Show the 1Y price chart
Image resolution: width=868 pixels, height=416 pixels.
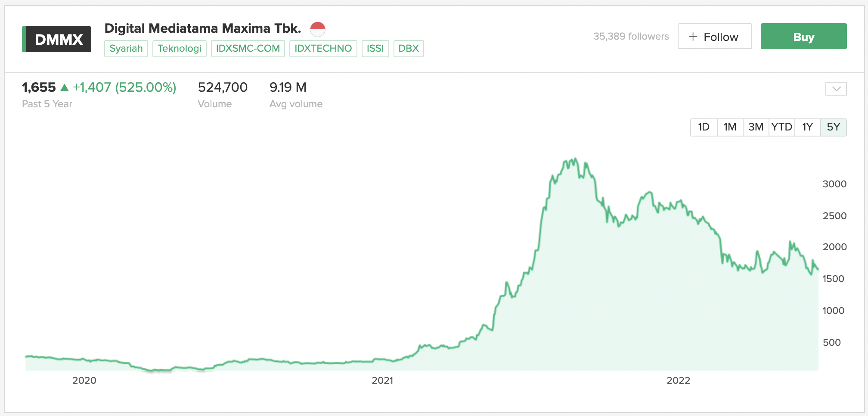[x=807, y=127]
